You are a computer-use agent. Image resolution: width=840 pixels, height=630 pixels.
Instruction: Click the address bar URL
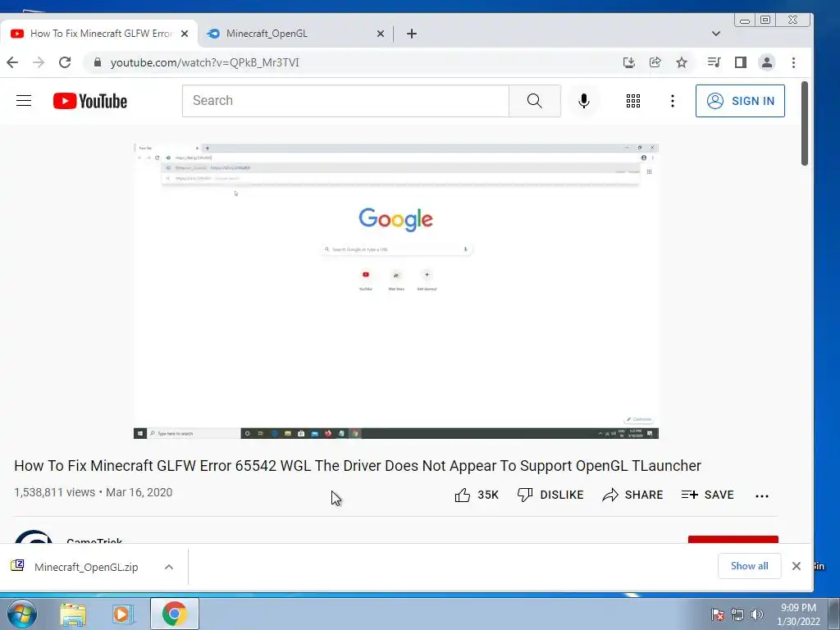click(204, 62)
